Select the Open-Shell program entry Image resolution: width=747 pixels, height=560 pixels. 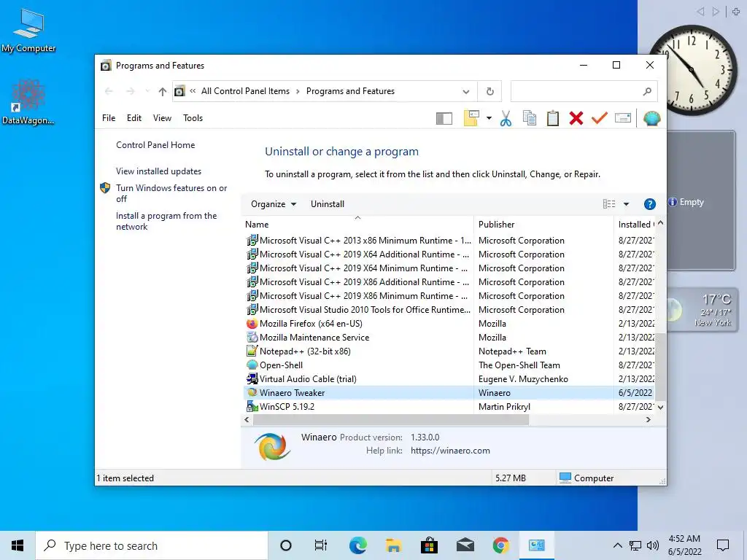pos(449,365)
